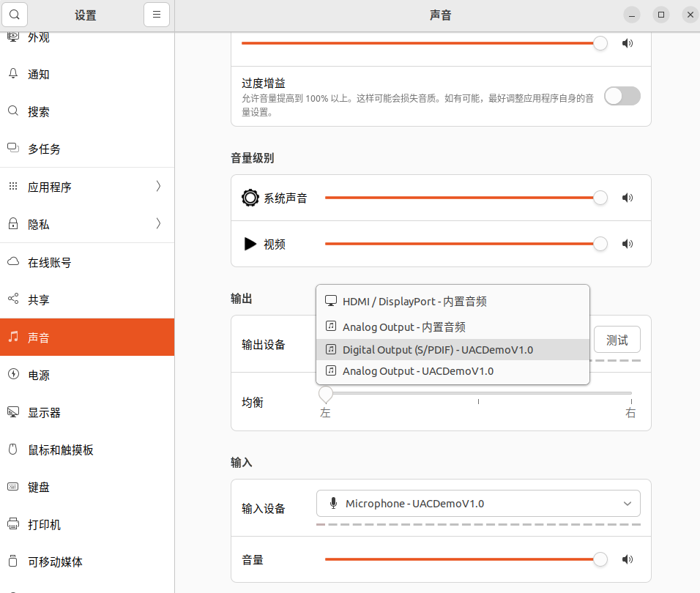Open the 显示器 displays panel
This screenshot has height=593, width=700.
tap(87, 412)
